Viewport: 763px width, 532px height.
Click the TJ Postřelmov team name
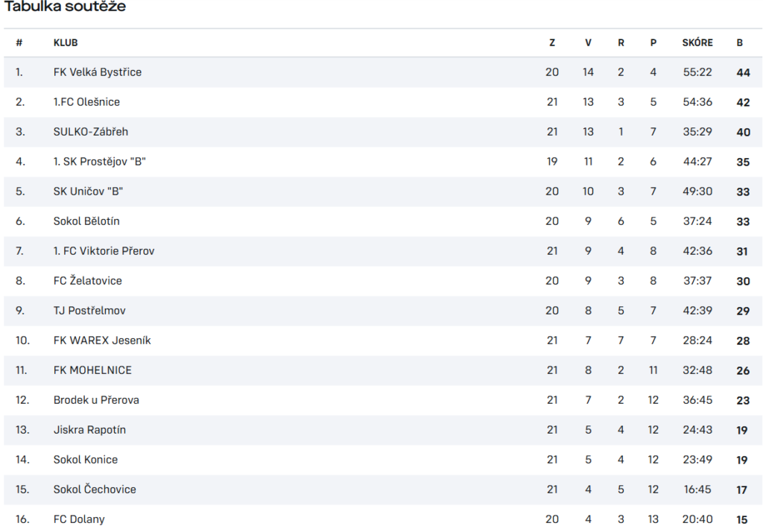89,311
